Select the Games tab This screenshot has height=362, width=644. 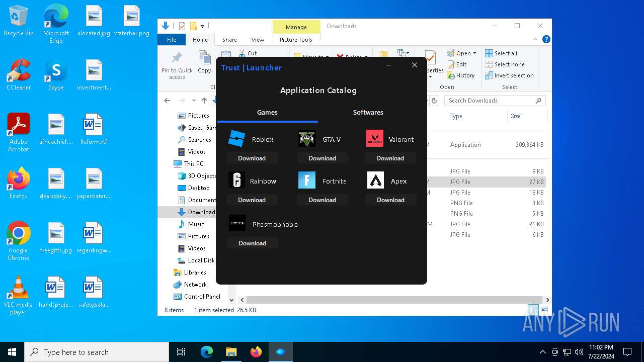coord(267,112)
